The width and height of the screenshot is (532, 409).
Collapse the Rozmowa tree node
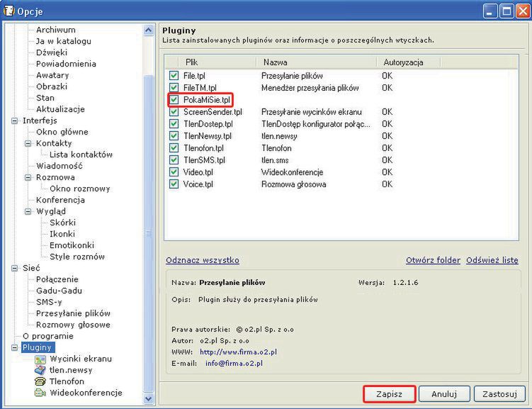point(28,177)
